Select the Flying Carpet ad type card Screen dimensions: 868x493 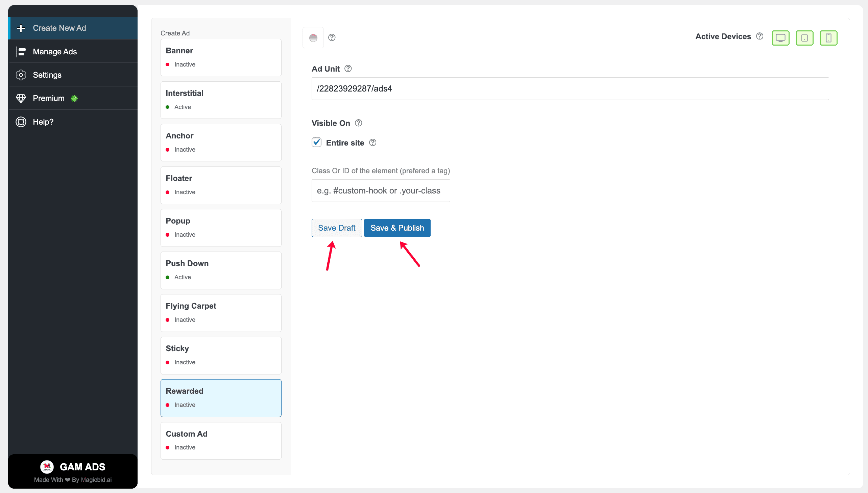(x=221, y=313)
